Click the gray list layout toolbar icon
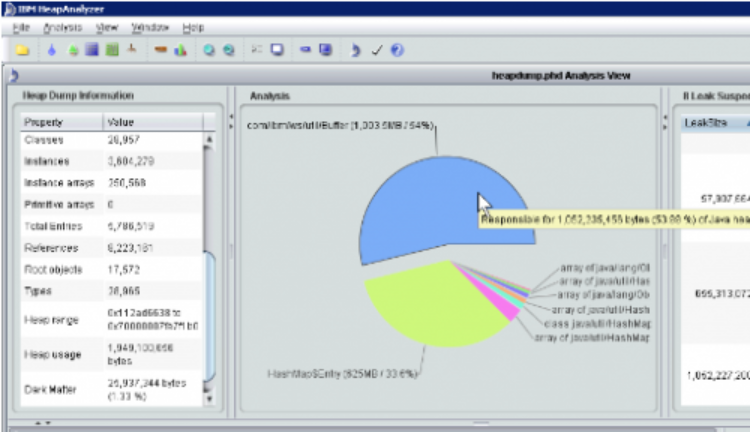Image resolution: width=752 pixels, height=436 pixels. pos(257,49)
